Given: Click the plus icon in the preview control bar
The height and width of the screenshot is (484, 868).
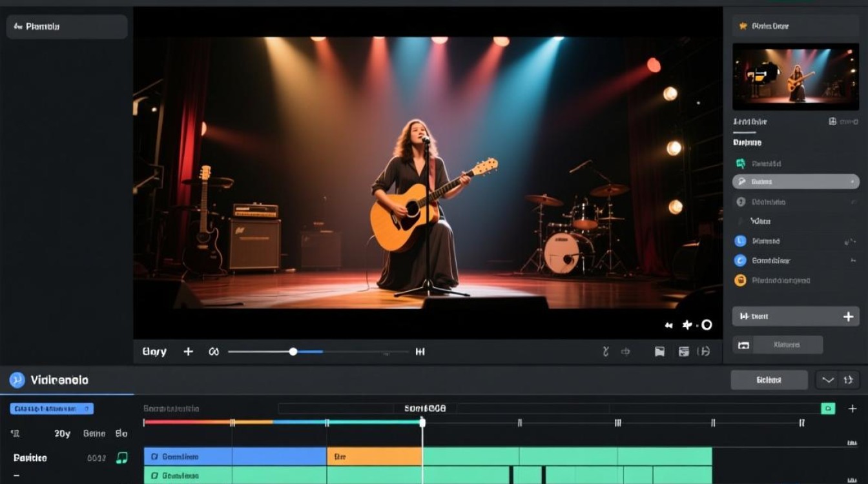Looking at the screenshot, I should coord(188,352).
